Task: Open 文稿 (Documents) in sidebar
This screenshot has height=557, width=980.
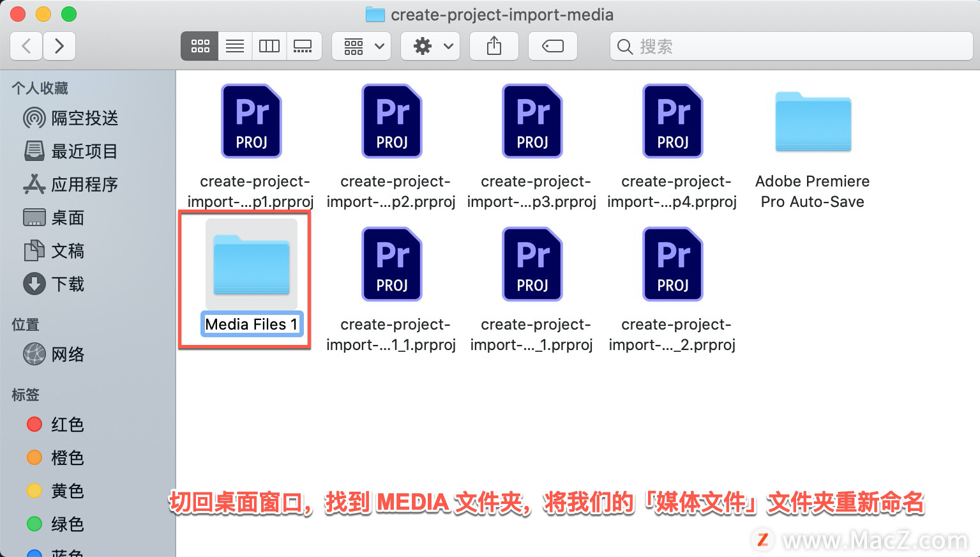Action: pos(53,251)
